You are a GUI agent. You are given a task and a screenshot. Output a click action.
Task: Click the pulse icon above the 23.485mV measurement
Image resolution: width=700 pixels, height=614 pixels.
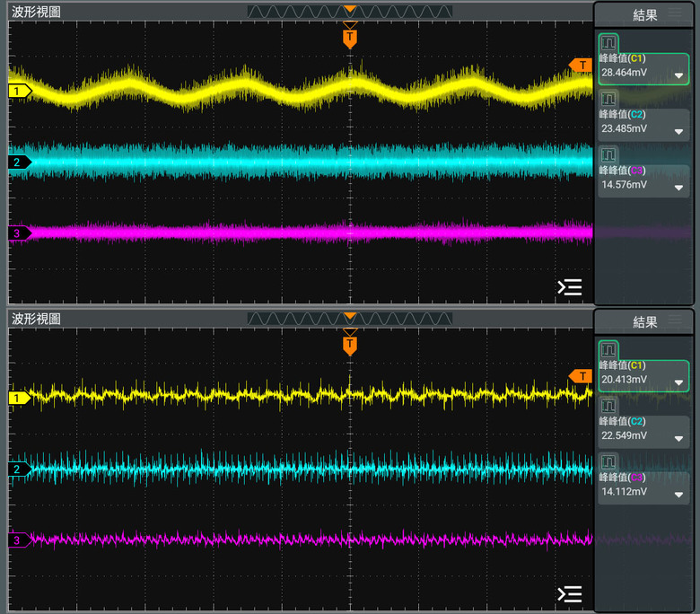click(x=609, y=99)
